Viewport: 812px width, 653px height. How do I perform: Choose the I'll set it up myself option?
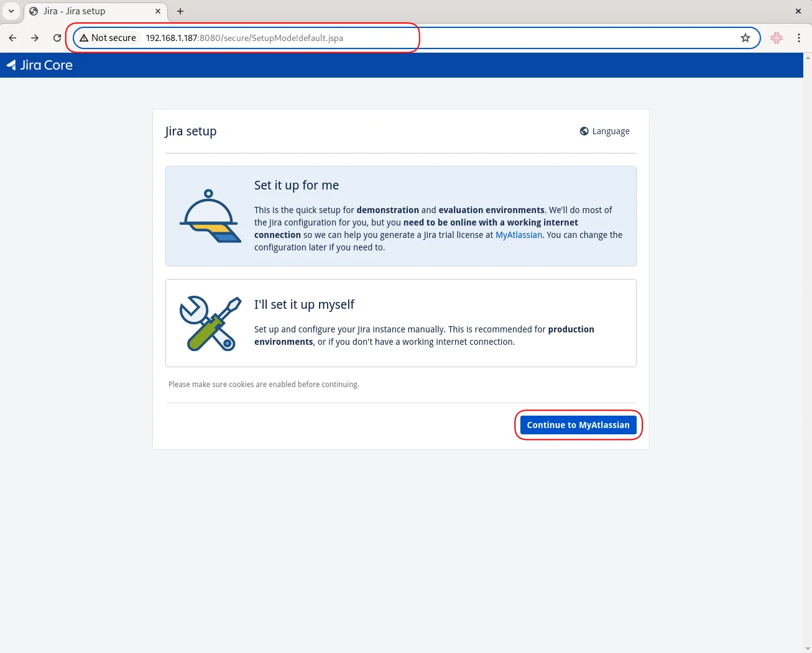[401, 323]
